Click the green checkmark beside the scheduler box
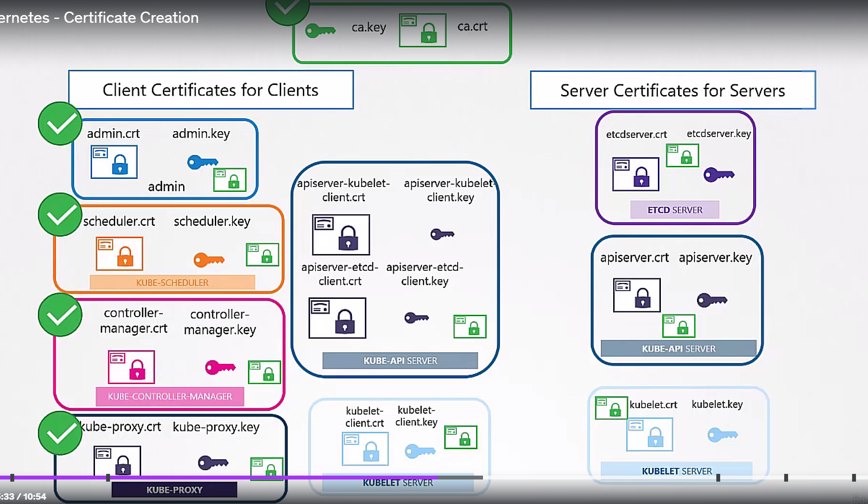Image resolution: width=868 pixels, height=504 pixels. coord(60,215)
